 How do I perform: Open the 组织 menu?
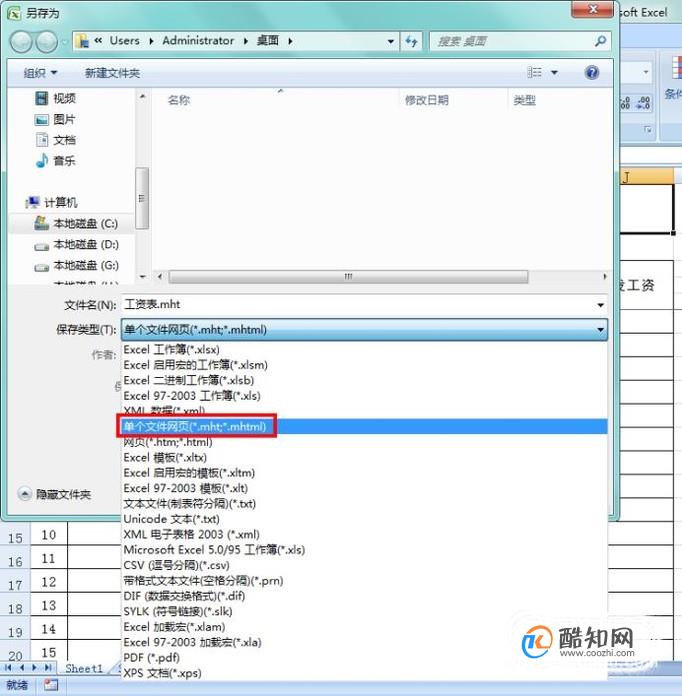click(x=40, y=73)
